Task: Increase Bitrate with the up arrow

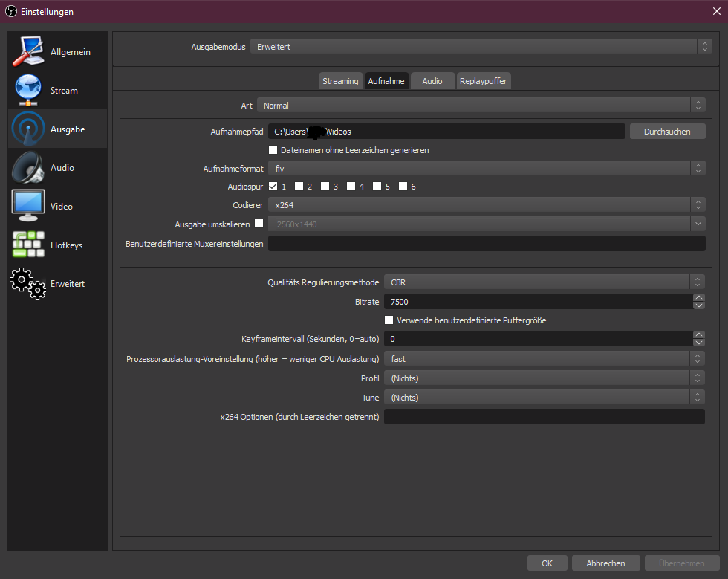Action: pyautogui.click(x=698, y=297)
